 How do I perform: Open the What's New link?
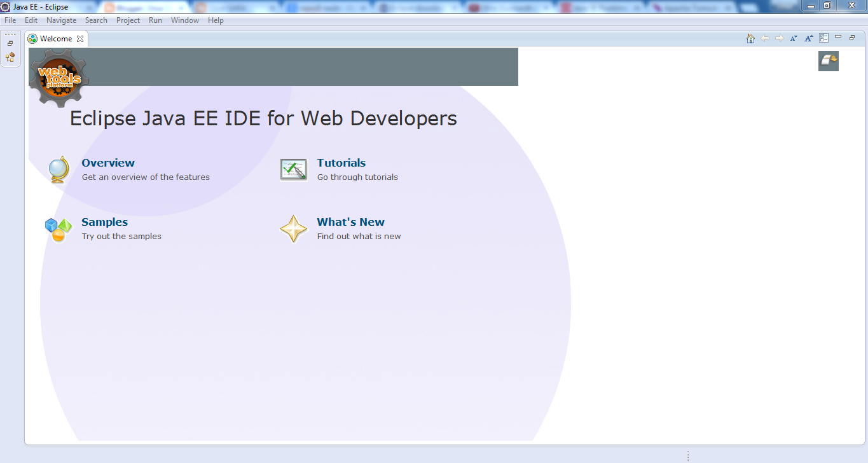point(351,222)
